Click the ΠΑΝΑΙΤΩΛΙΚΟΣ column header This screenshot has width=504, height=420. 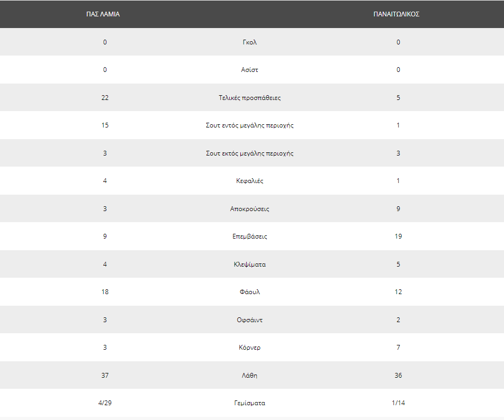397,14
